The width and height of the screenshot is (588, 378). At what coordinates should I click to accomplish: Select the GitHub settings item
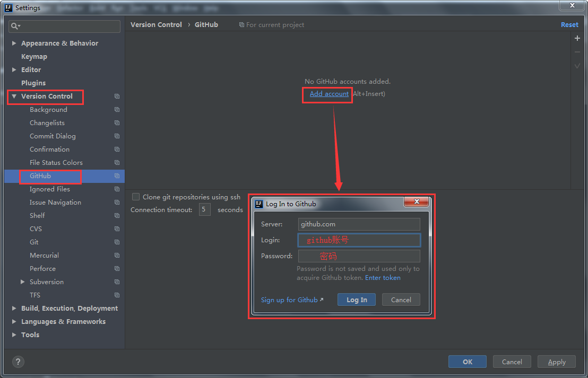tap(40, 175)
